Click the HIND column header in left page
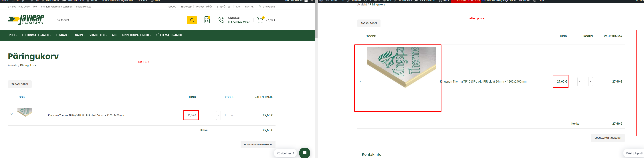This screenshot has height=158, width=644. (192, 97)
